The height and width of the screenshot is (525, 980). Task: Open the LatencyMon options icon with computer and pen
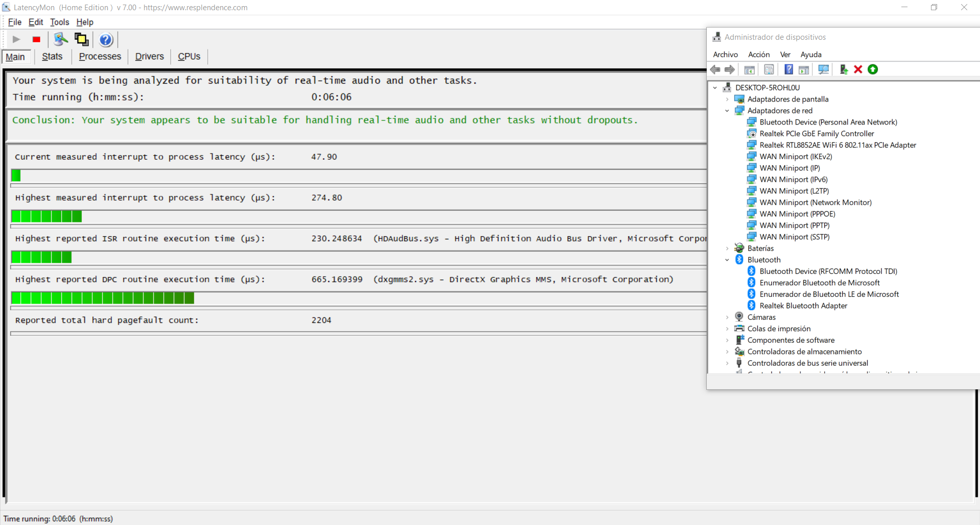click(x=61, y=39)
